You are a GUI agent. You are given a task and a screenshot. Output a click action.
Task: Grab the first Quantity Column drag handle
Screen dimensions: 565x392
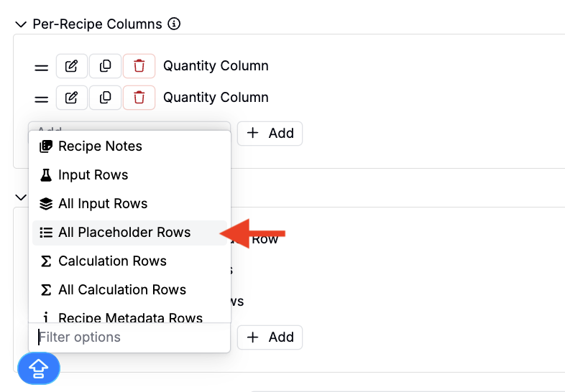pyautogui.click(x=42, y=67)
